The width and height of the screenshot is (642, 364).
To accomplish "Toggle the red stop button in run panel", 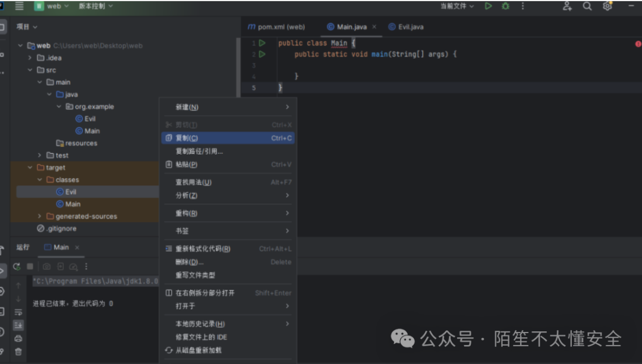I will (x=30, y=266).
